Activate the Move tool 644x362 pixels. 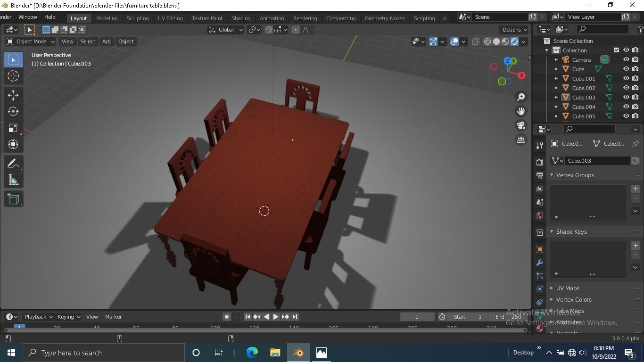(13, 95)
